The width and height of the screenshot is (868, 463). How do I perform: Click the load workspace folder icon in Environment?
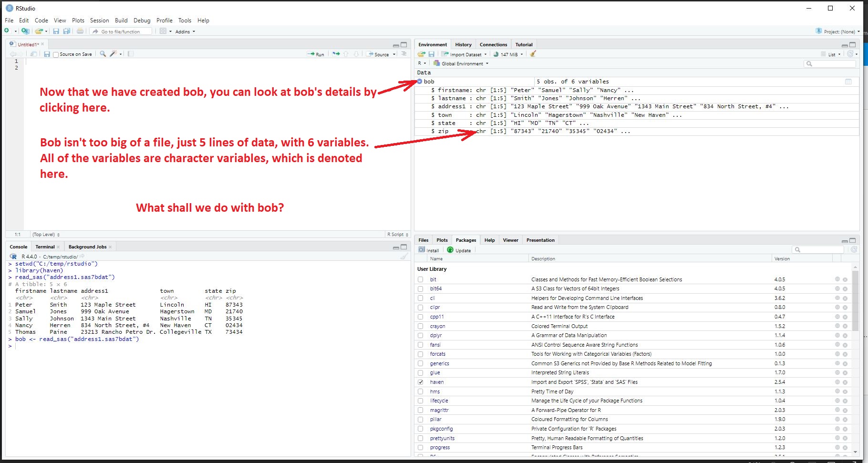coord(421,54)
